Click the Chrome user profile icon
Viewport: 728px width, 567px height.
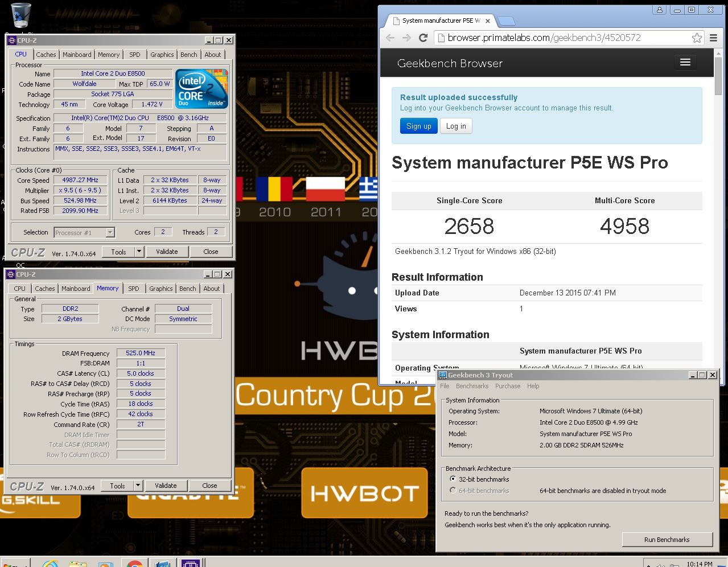pyautogui.click(x=660, y=10)
